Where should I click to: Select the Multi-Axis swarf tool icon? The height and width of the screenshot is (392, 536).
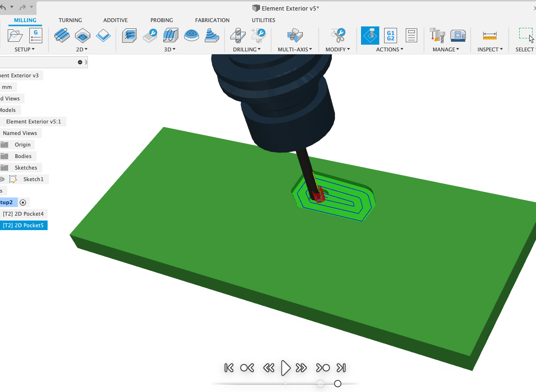click(x=295, y=36)
